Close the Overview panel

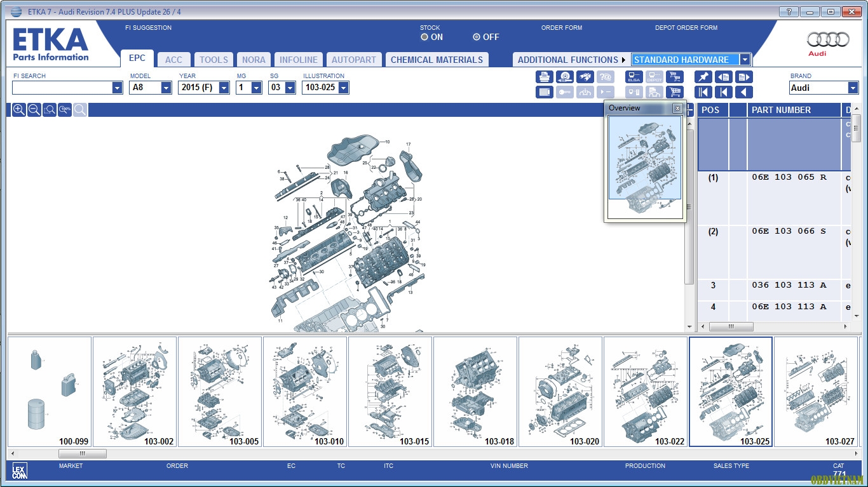[677, 108]
